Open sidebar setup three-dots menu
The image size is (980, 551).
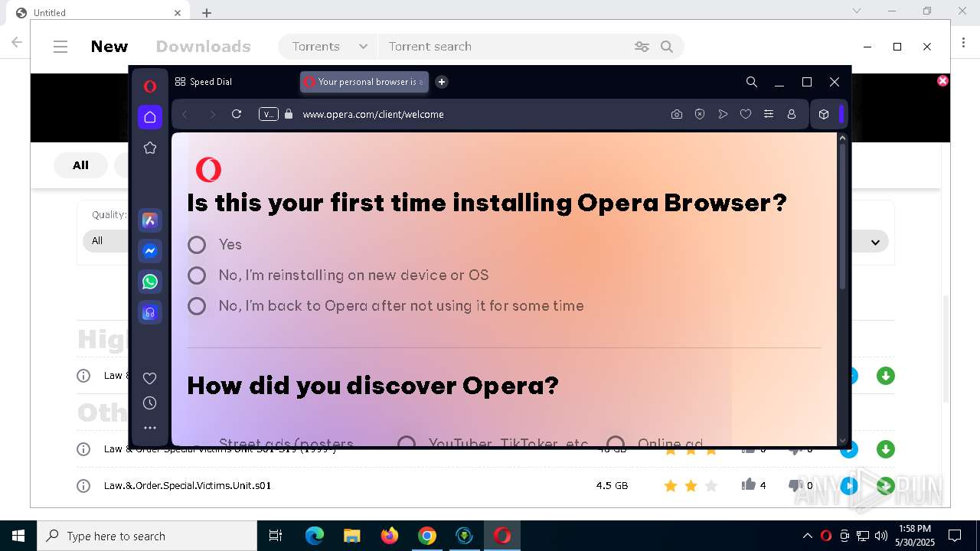click(x=150, y=428)
